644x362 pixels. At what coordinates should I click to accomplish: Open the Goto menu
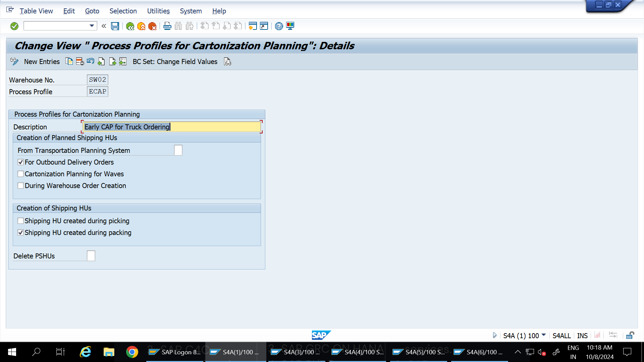[x=92, y=11]
